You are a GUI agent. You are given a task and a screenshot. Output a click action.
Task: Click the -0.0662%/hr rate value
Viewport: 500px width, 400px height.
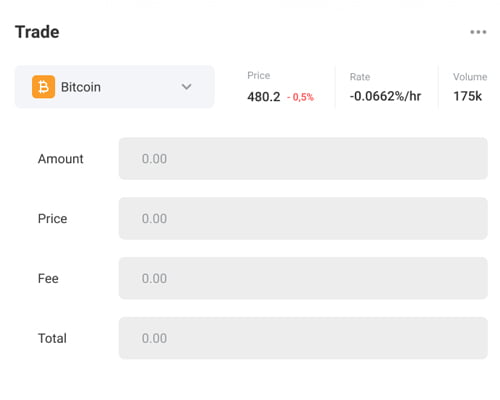click(385, 96)
